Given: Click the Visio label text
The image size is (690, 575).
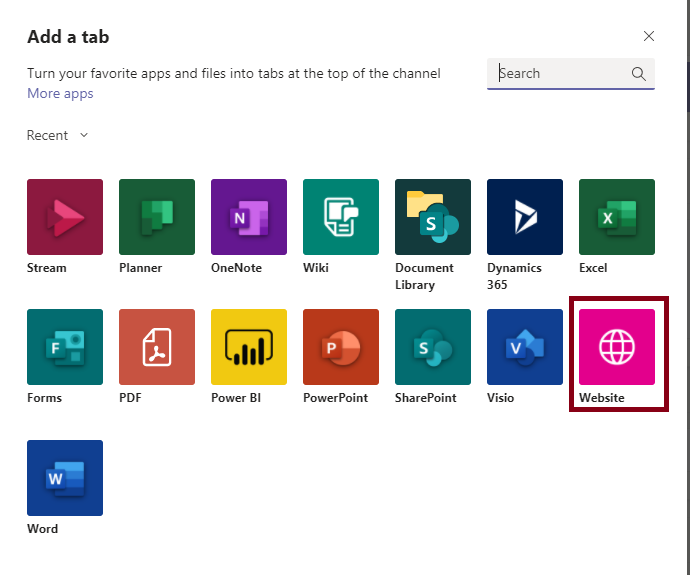Looking at the screenshot, I should click(x=500, y=398).
